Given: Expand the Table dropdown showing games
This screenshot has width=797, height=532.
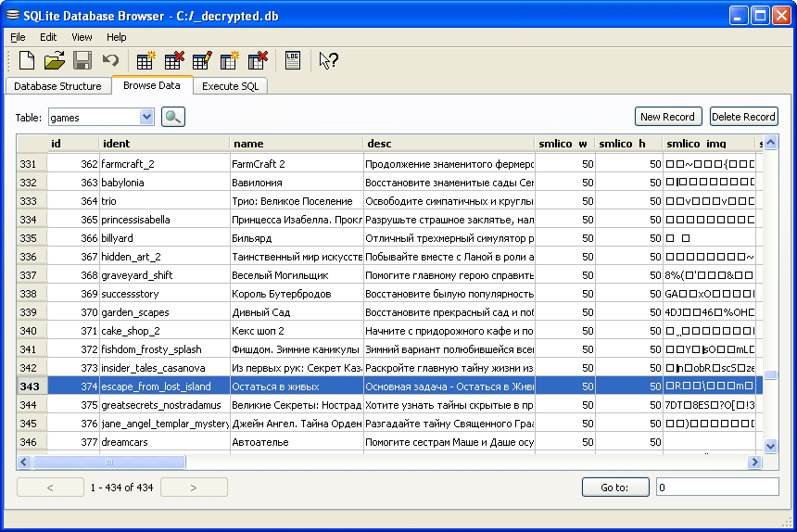Looking at the screenshot, I should [x=146, y=118].
